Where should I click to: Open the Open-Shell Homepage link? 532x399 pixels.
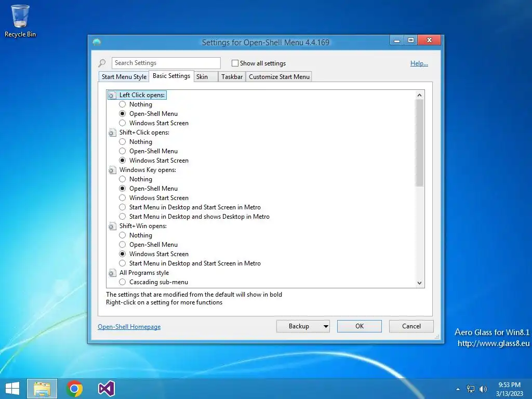(x=129, y=327)
